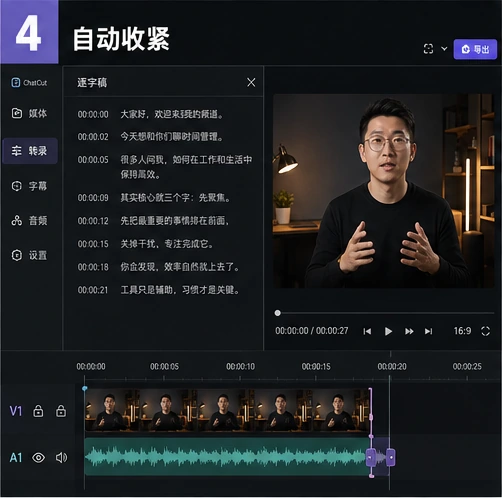Screen dimensions: 502x498
Task: Expand the dropdown chevron next to export
Action: point(444,49)
